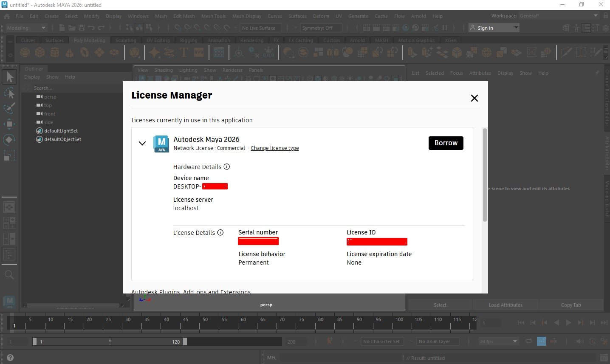Choose the Paint Selection tool
The image size is (610, 364).
click(x=9, y=108)
